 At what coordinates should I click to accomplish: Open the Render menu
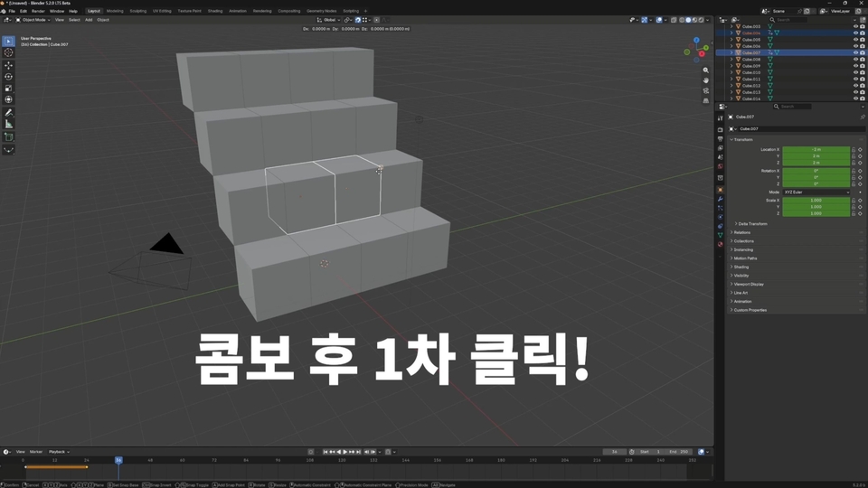coord(38,11)
